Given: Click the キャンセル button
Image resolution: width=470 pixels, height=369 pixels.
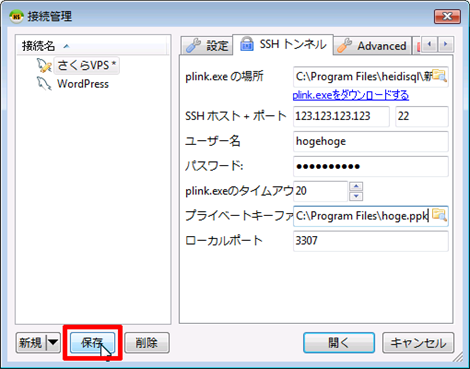Looking at the screenshot, I should [x=418, y=342].
